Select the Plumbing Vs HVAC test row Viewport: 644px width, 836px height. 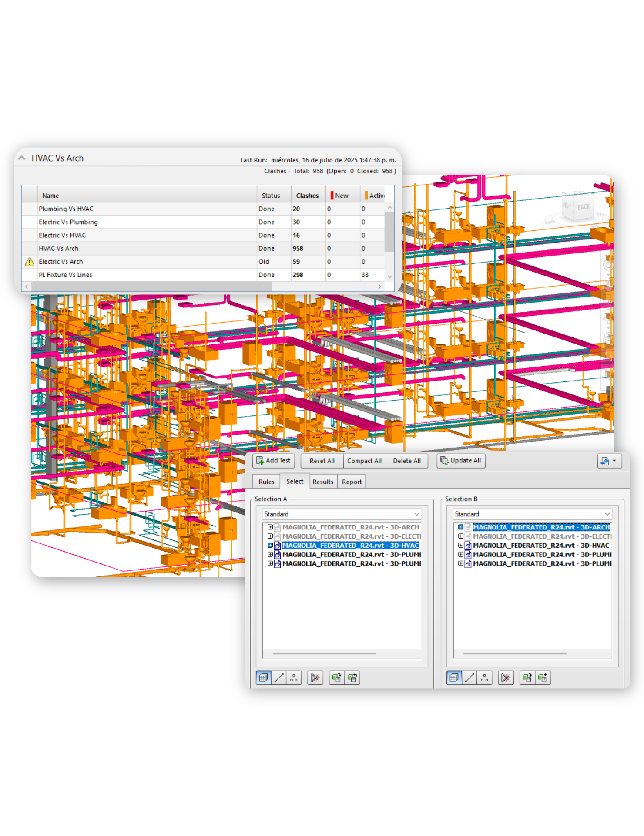tap(203, 209)
